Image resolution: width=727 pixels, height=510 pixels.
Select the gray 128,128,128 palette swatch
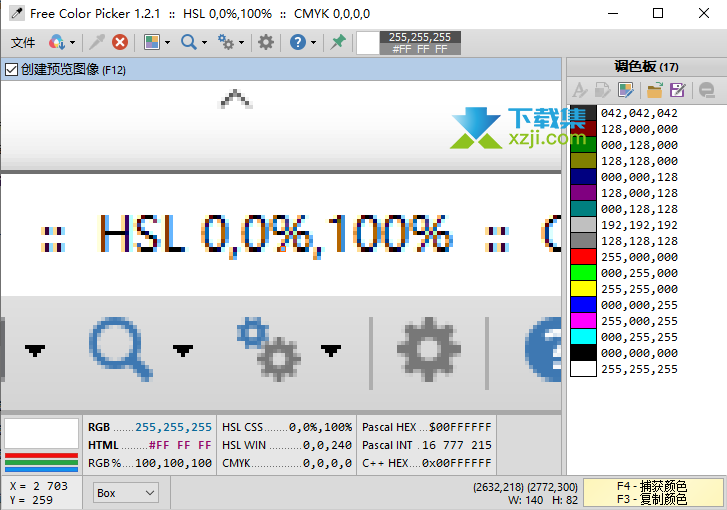tap(583, 241)
